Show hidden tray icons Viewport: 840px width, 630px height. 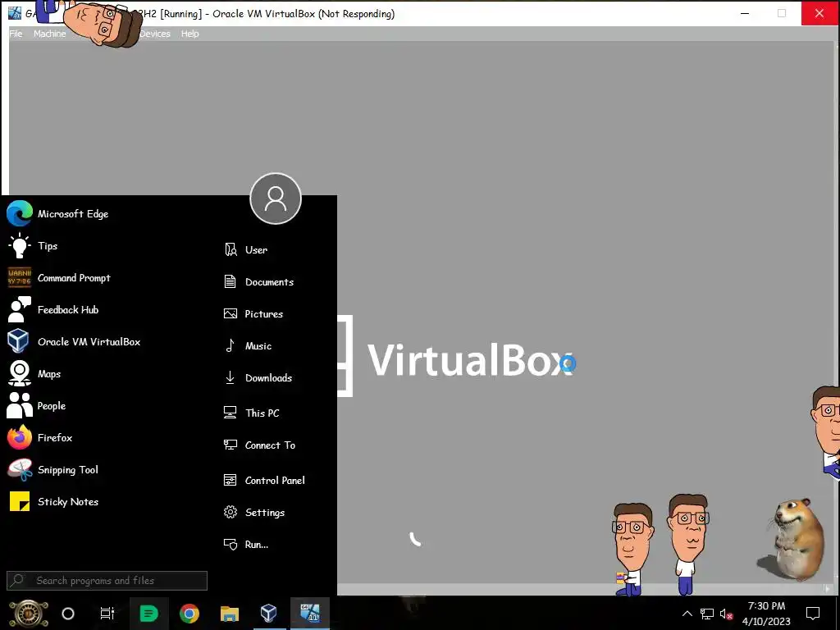click(x=687, y=614)
